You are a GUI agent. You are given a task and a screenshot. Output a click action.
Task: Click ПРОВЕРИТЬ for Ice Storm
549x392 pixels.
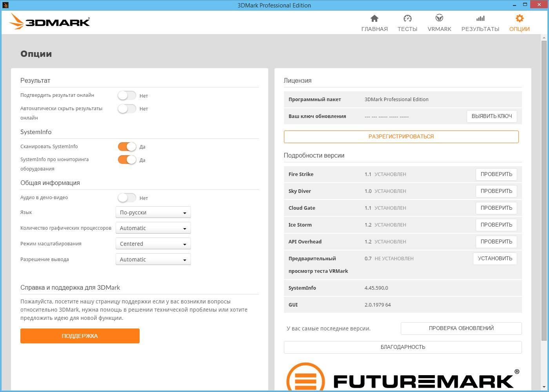click(x=496, y=225)
